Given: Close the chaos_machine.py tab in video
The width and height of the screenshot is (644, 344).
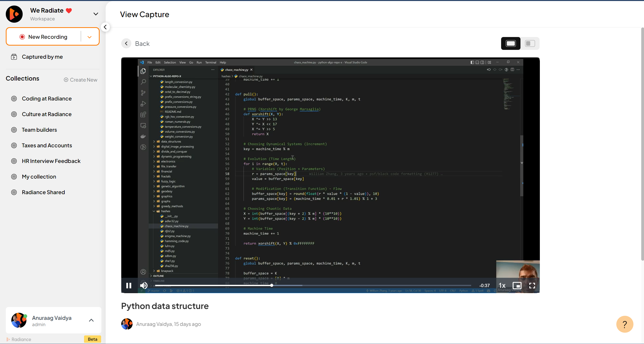Looking at the screenshot, I should pyautogui.click(x=251, y=70).
